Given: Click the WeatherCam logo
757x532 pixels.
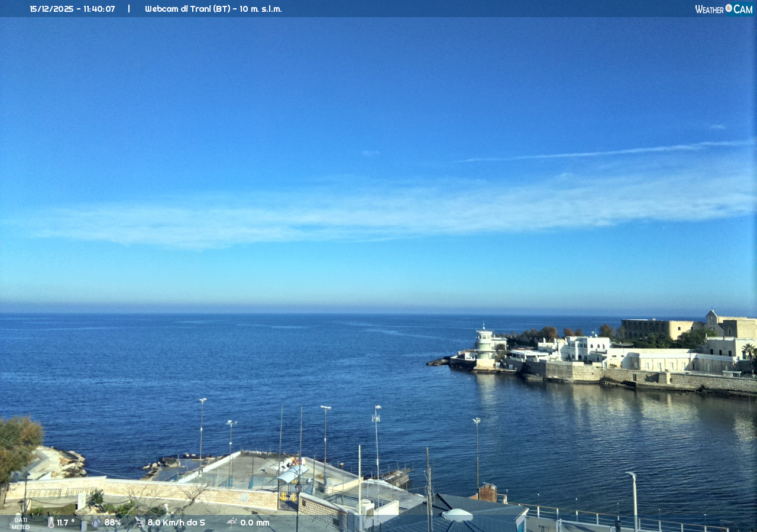Looking at the screenshot, I should 723,9.
